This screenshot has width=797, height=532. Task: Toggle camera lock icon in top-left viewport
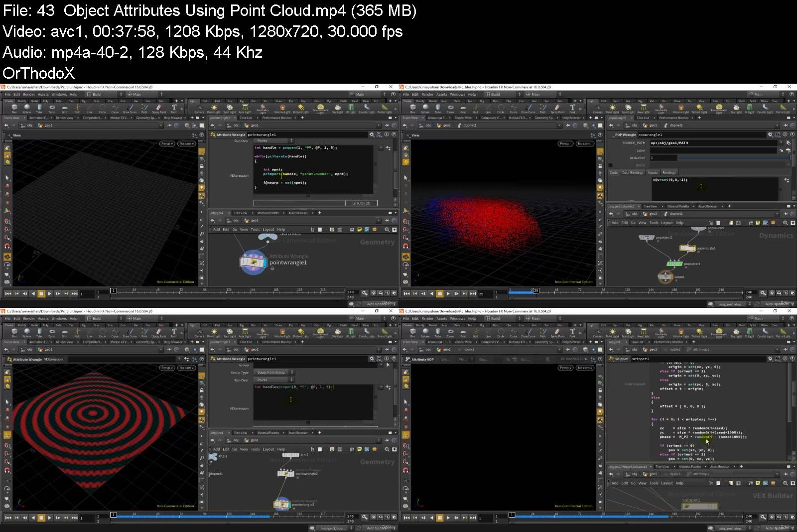201,166
